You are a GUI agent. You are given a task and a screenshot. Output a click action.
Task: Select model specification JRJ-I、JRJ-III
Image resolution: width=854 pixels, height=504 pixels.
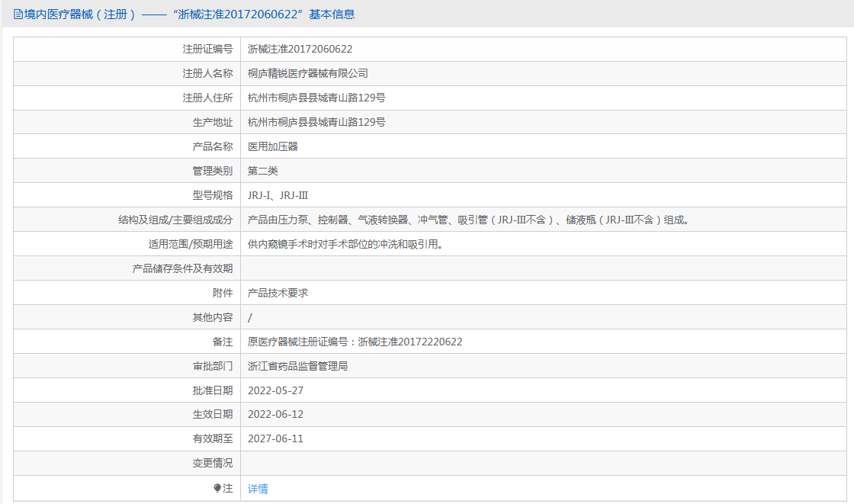coord(278,196)
